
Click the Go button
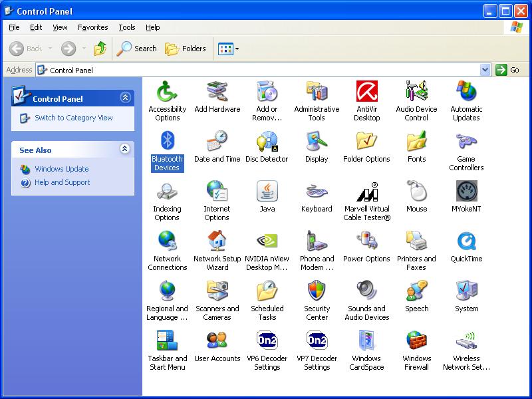click(507, 70)
